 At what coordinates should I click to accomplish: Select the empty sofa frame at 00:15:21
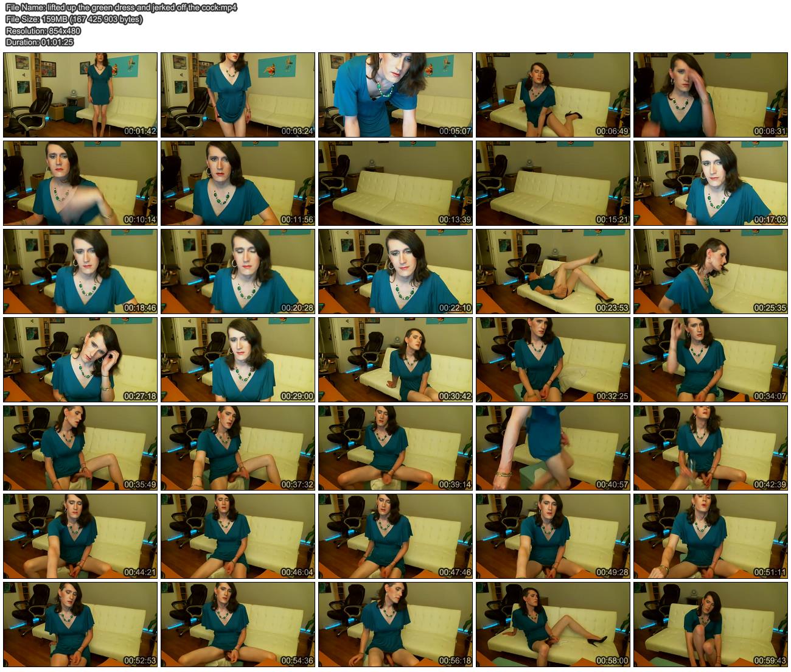(552, 183)
